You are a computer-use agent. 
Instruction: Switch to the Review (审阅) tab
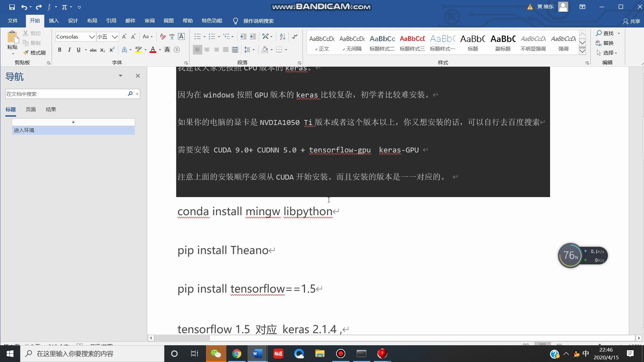click(x=150, y=21)
